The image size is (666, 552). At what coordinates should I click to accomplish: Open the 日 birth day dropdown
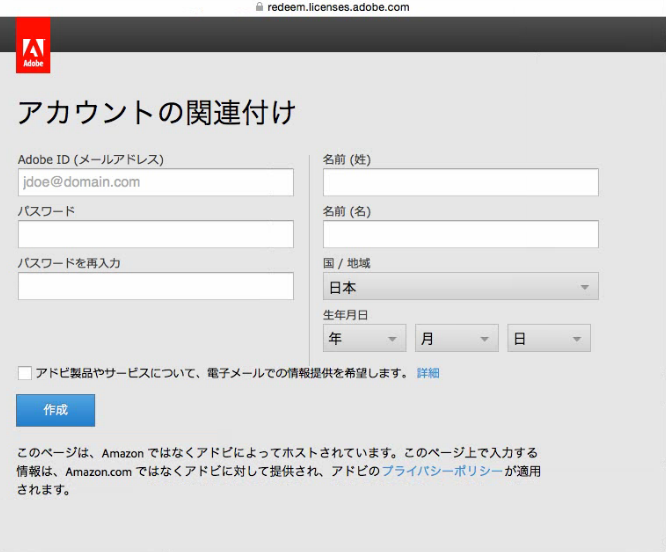click(549, 338)
